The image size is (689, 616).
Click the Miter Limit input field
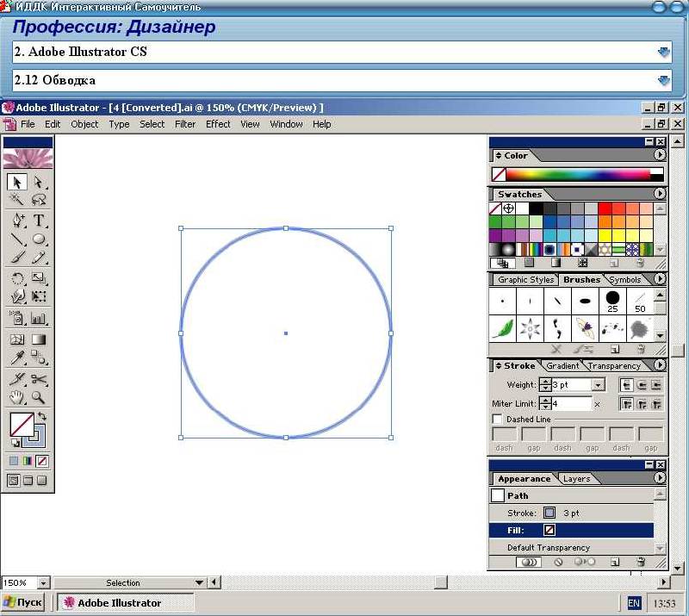pyautogui.click(x=571, y=404)
